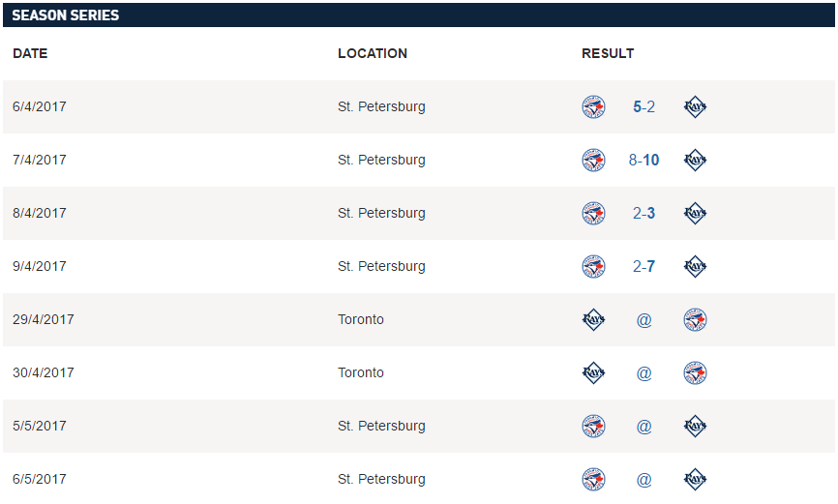Click the DATE column header
The width and height of the screenshot is (838, 504).
click(30, 54)
